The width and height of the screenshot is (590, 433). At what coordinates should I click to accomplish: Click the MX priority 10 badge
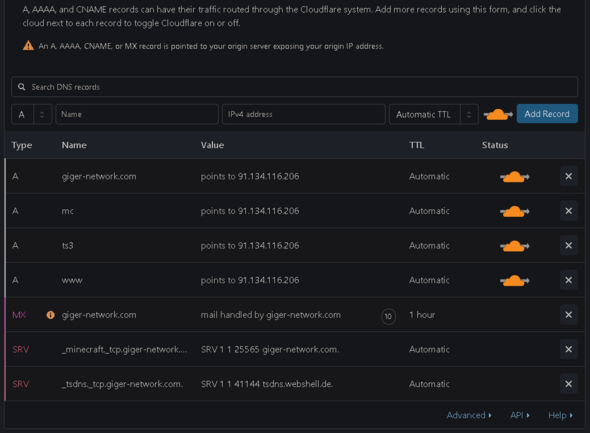(388, 316)
